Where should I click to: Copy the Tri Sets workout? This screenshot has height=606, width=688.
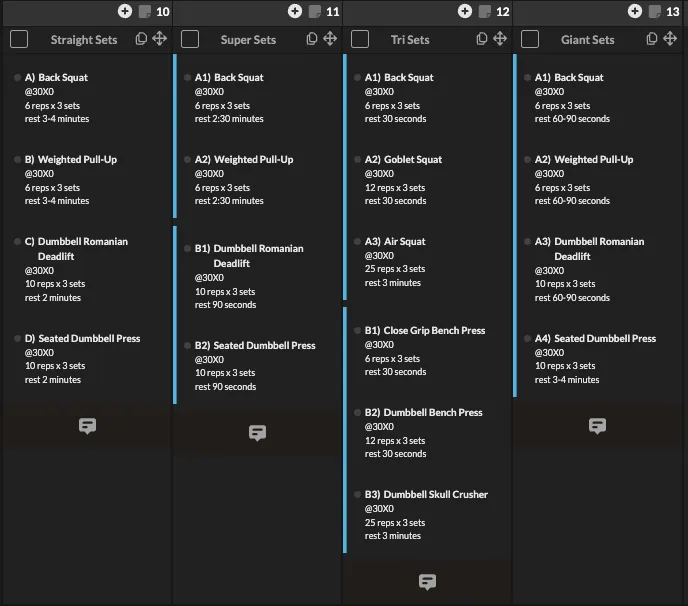coord(481,39)
